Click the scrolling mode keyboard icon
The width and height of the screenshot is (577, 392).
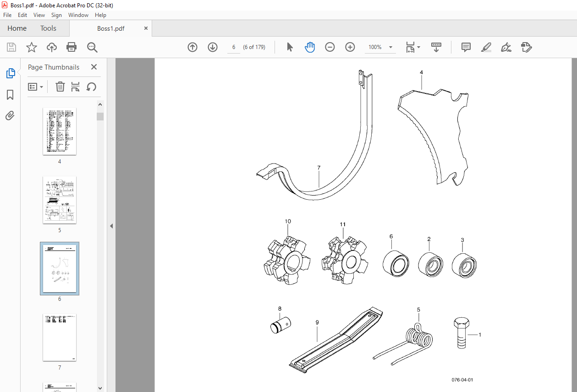pyautogui.click(x=436, y=47)
